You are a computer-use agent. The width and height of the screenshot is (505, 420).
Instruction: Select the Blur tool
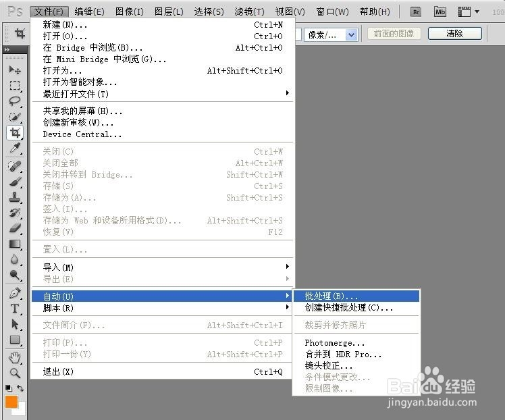coord(15,259)
